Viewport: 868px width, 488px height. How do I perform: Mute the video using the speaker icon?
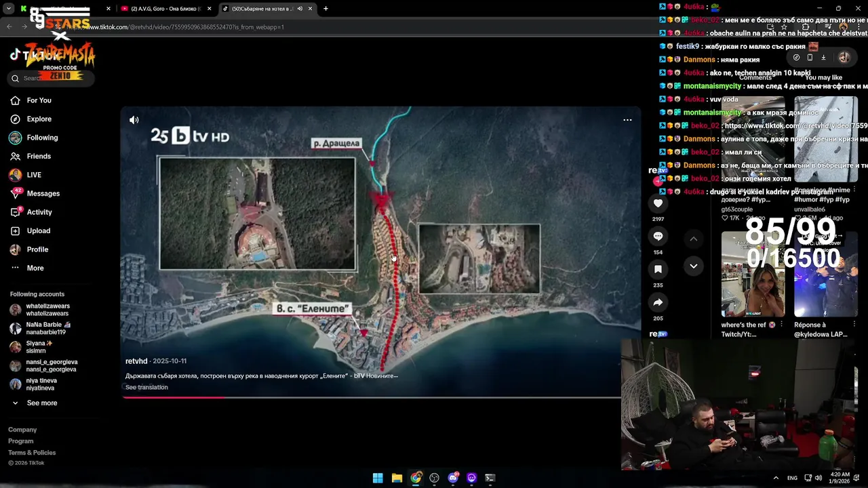[134, 120]
